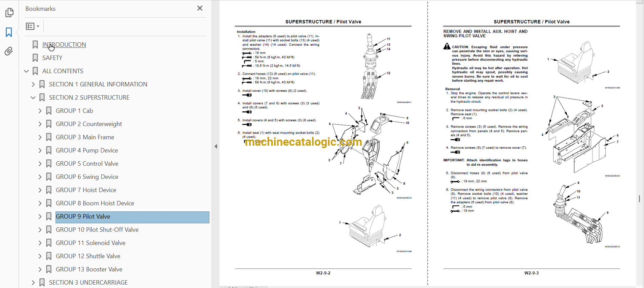Screen dimensions: 644x288
Task: Expand the GROUP 3 Main Frame node
Action: click(x=40, y=137)
